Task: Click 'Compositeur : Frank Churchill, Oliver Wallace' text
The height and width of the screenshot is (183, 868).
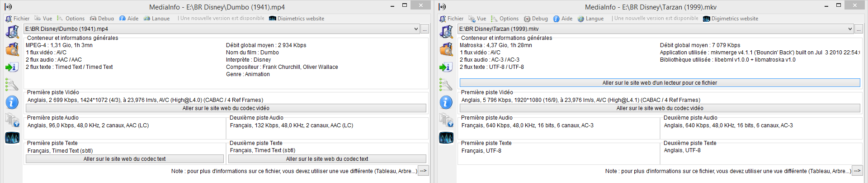Action: pos(282,67)
